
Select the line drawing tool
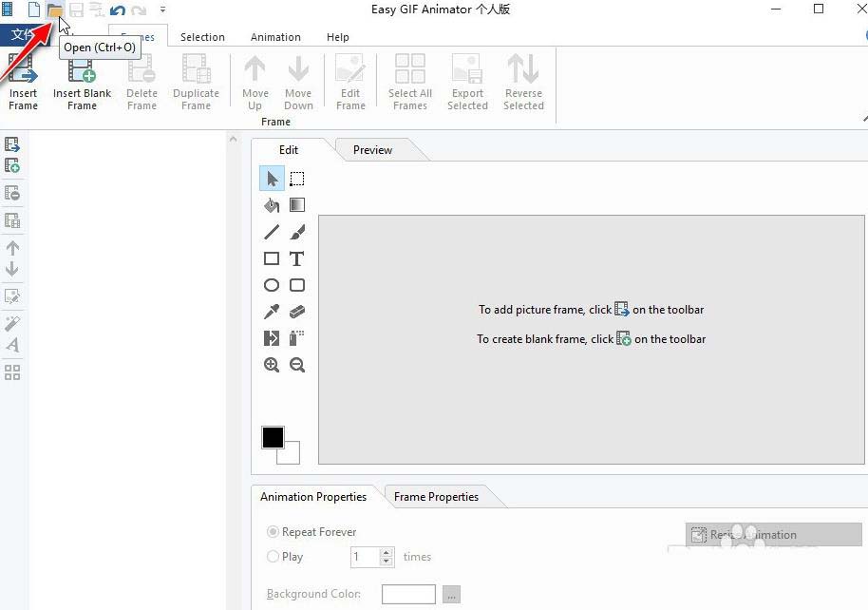[272, 232]
